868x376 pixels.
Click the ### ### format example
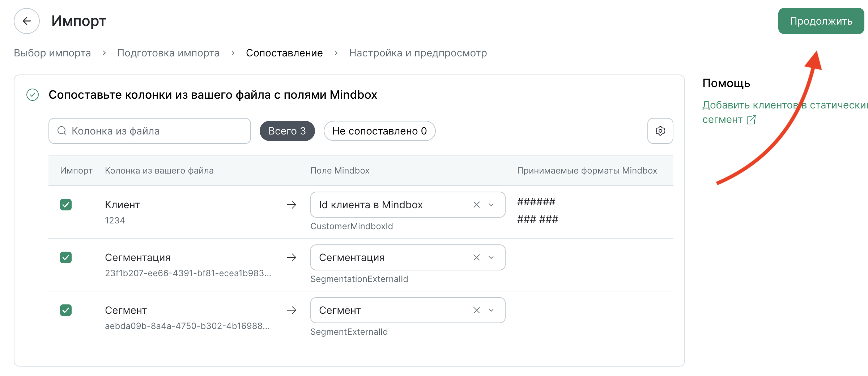(x=537, y=219)
